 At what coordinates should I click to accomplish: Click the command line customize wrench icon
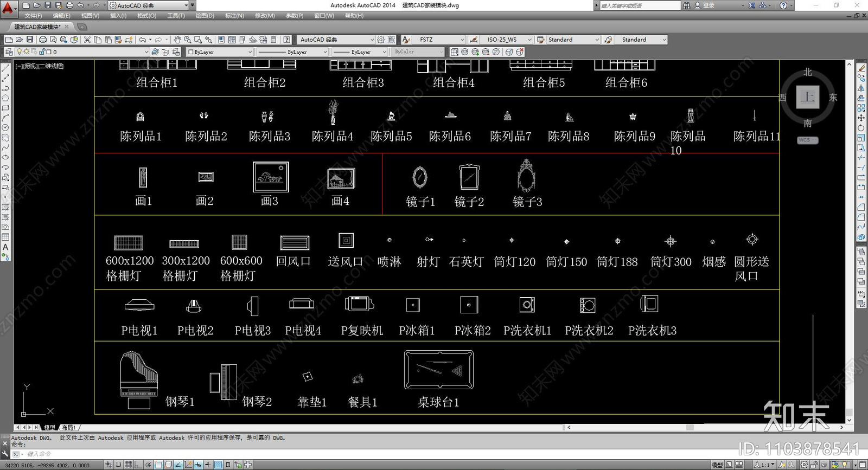pyautogui.click(x=5, y=454)
